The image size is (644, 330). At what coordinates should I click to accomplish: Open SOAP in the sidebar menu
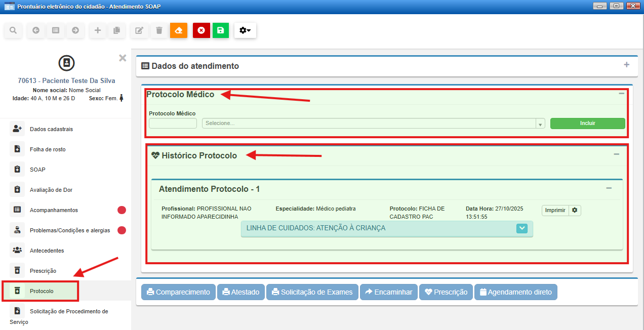tap(37, 170)
